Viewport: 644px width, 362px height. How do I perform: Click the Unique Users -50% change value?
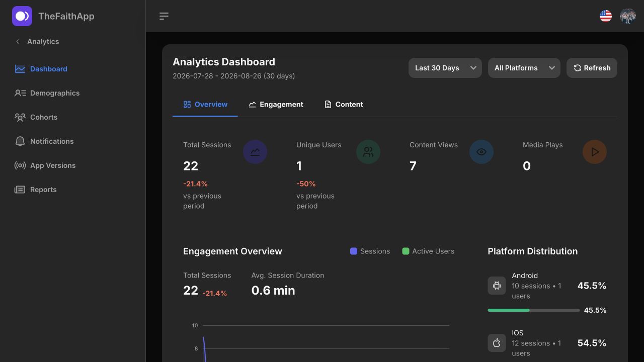pyautogui.click(x=306, y=184)
